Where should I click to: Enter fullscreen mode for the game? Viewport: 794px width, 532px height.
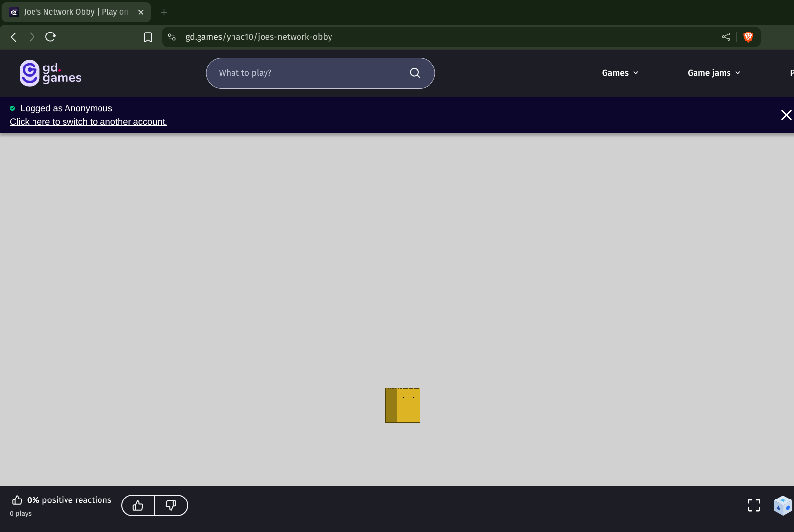754,505
